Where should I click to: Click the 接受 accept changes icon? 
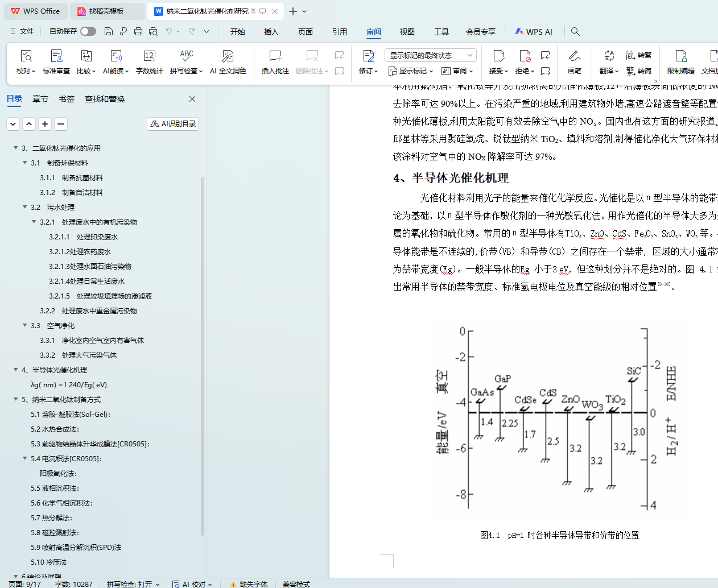click(x=498, y=56)
